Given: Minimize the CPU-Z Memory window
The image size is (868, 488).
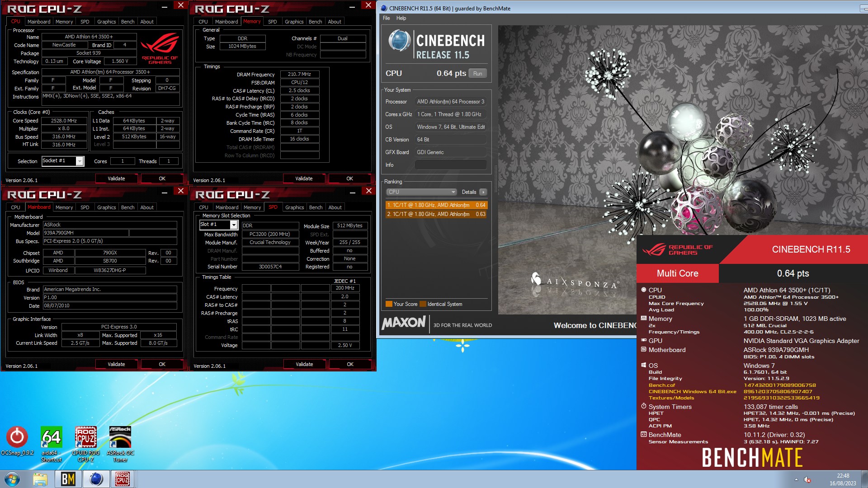Looking at the screenshot, I should point(352,7).
